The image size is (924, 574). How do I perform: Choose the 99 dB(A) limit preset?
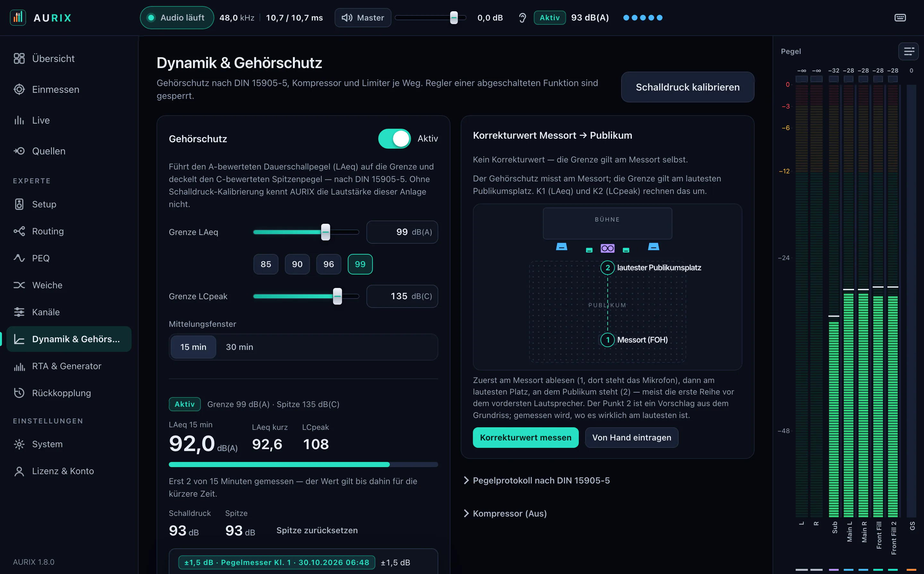pyautogui.click(x=360, y=264)
